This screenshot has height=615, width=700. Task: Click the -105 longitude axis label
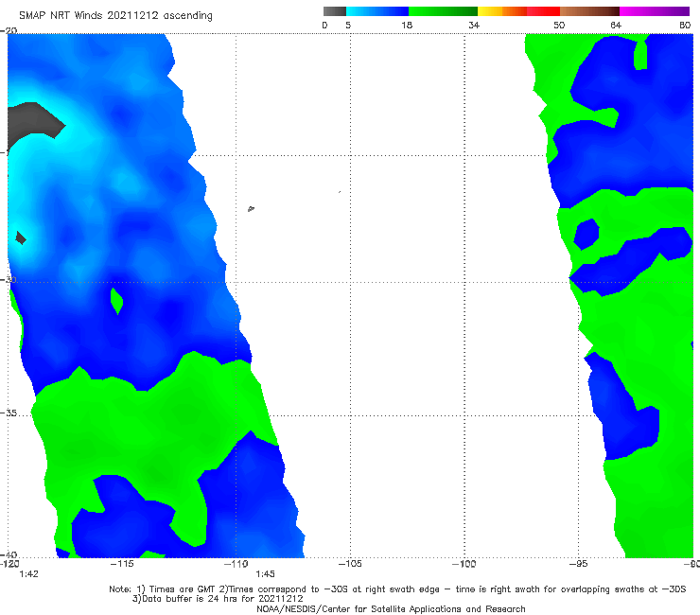(x=350, y=564)
